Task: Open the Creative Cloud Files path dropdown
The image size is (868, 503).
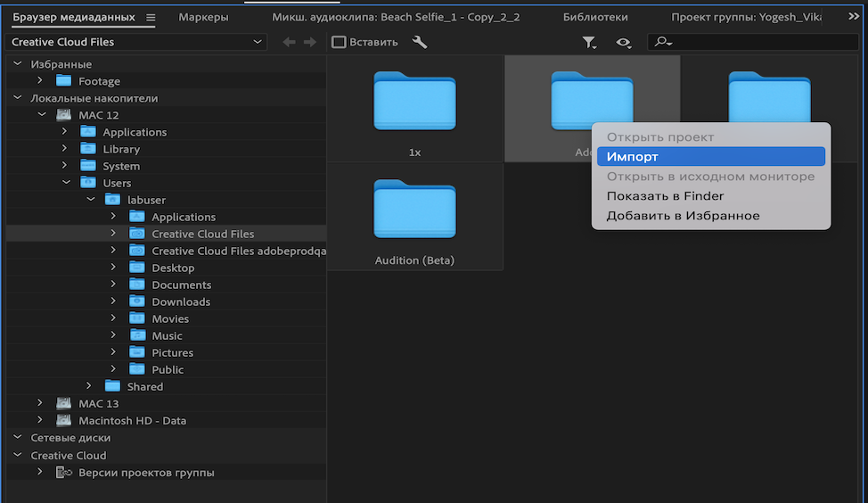Action: [136, 42]
